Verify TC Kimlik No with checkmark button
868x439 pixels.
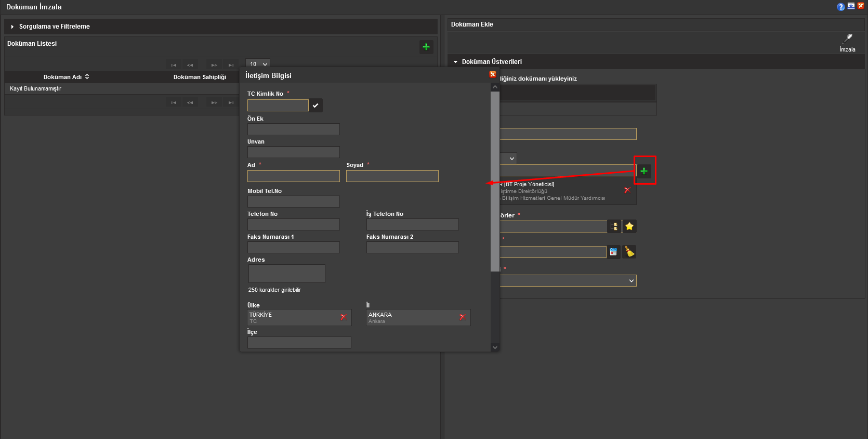315,106
